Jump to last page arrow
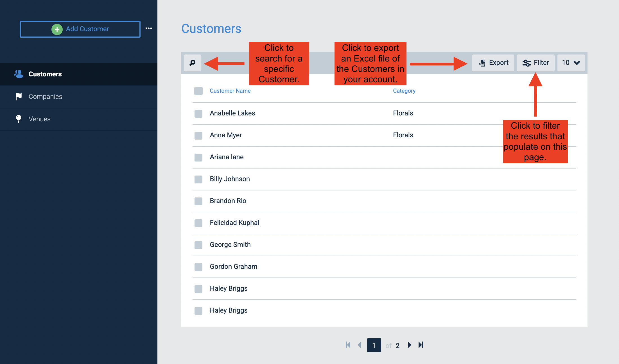The width and height of the screenshot is (619, 364). [x=421, y=345]
